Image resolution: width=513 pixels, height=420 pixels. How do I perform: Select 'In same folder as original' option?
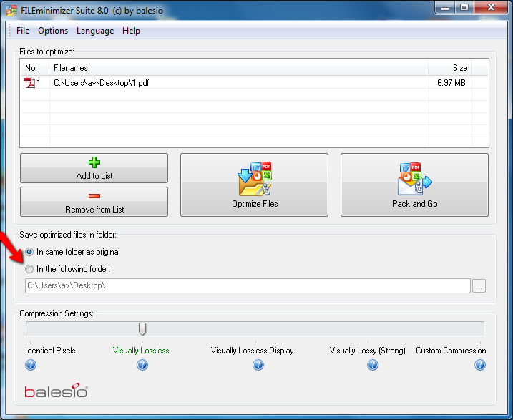pos(29,252)
